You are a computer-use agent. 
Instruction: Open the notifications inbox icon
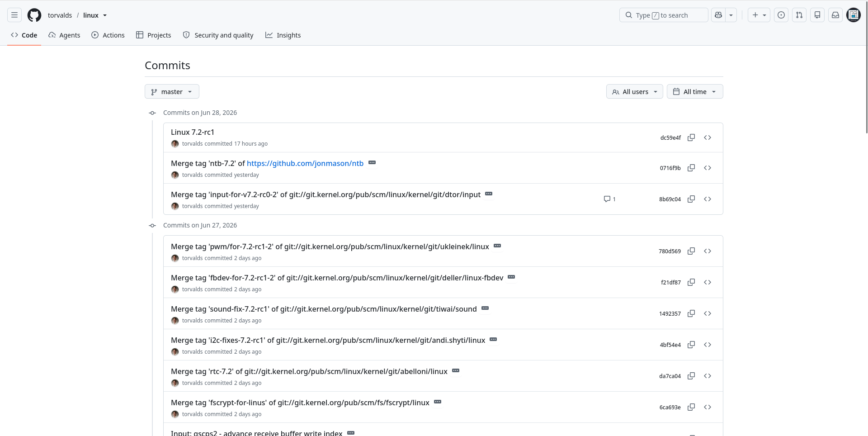[835, 15]
